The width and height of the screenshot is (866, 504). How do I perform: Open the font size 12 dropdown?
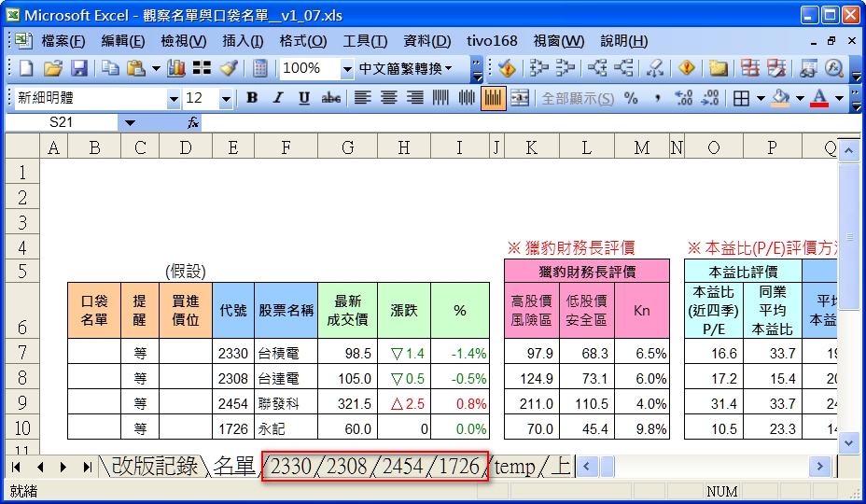coord(225,99)
